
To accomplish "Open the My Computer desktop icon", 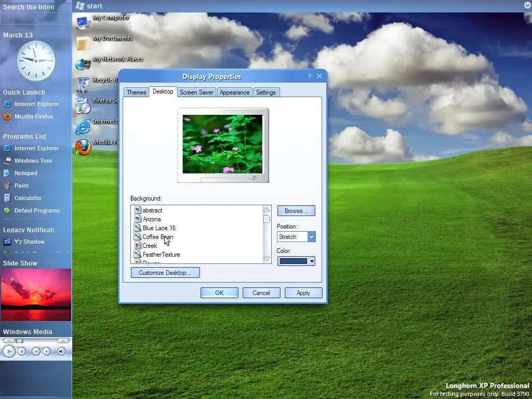I will [x=83, y=22].
